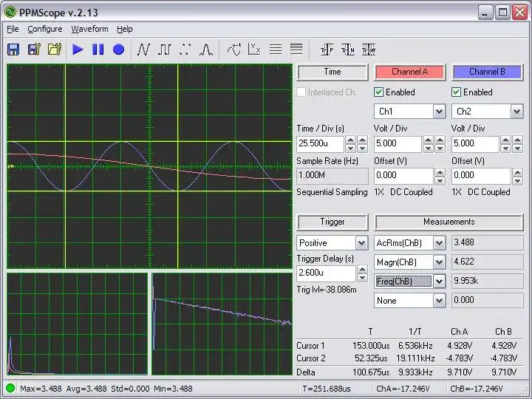Click the Trigger button
The image size is (532, 399).
coord(332,222)
